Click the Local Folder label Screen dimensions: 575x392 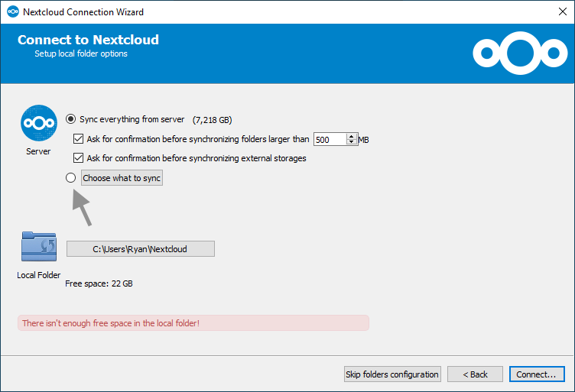(38, 275)
